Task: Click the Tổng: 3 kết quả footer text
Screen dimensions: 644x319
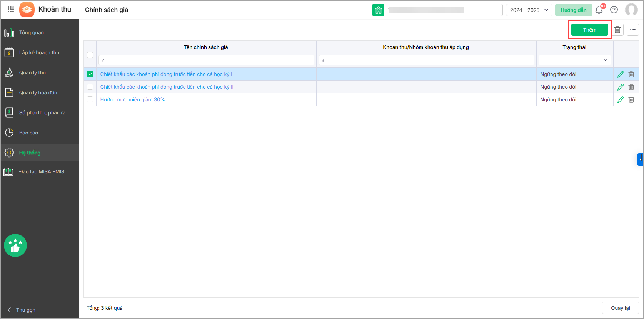Action: click(x=105, y=308)
